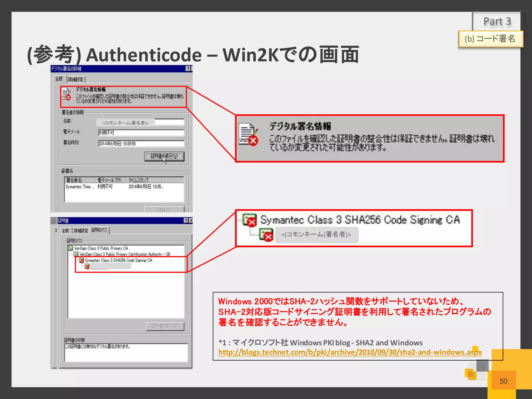Open the technet SHA2 and Windows blog link
Viewport: 532px width, 399px height.
pyautogui.click(x=350, y=352)
